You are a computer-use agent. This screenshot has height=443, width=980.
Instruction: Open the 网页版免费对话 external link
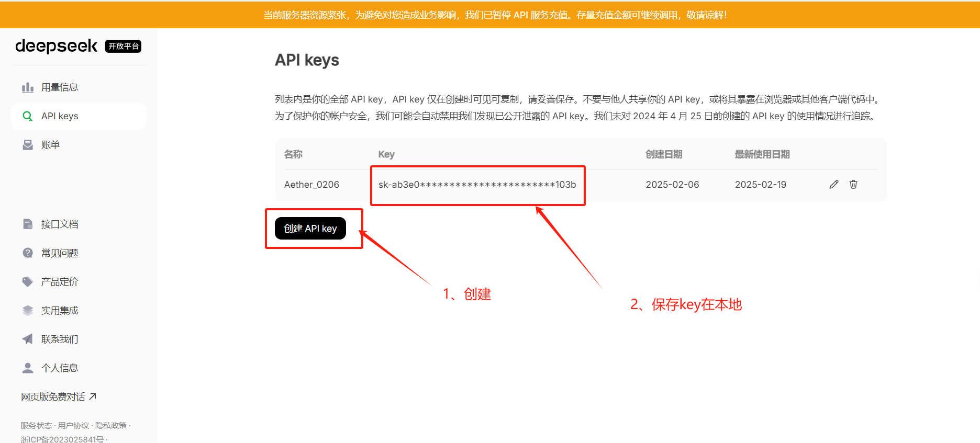59,397
